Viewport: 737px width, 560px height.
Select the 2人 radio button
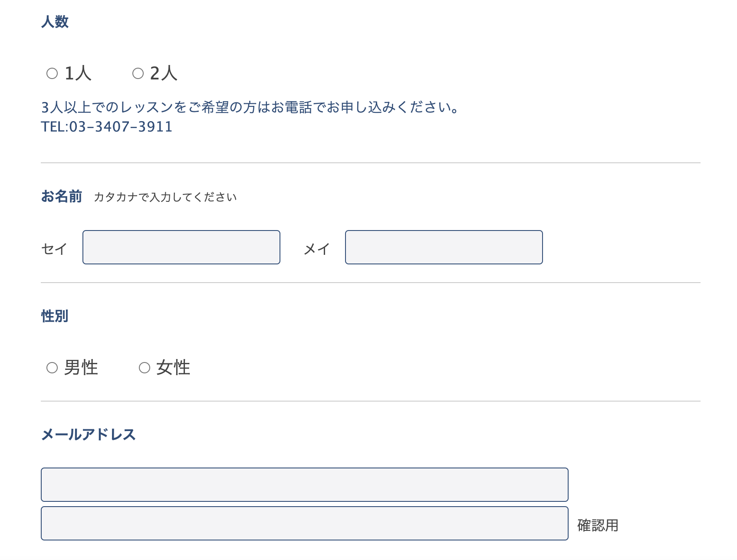(x=138, y=73)
